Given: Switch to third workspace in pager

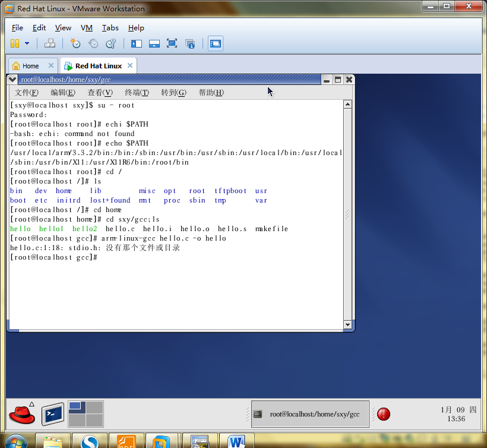Looking at the screenshot, I should click(x=77, y=420).
